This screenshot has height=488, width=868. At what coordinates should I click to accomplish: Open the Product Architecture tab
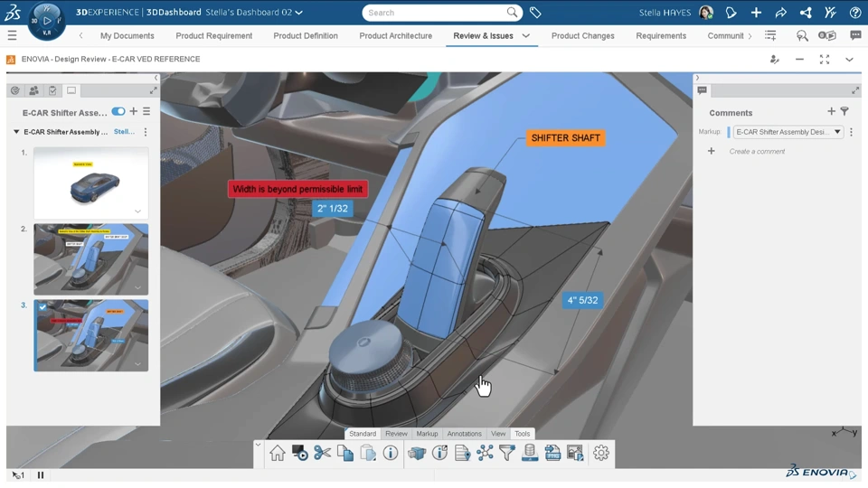point(396,35)
